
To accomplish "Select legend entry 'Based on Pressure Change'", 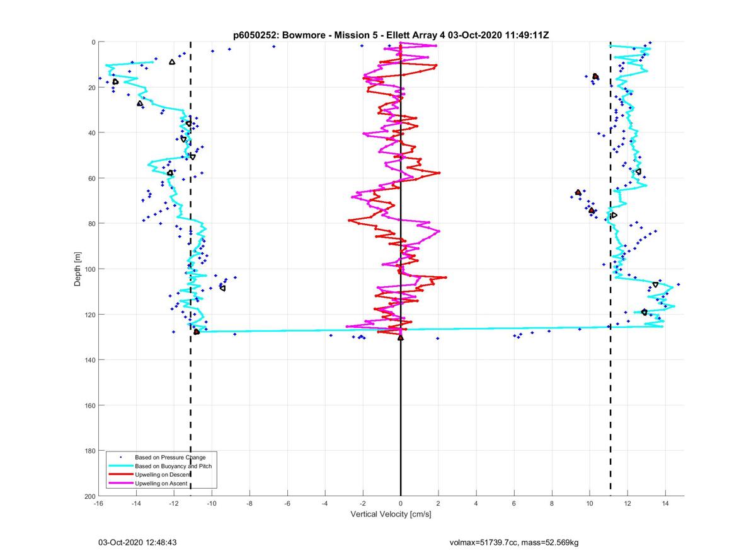I will [x=170, y=456].
